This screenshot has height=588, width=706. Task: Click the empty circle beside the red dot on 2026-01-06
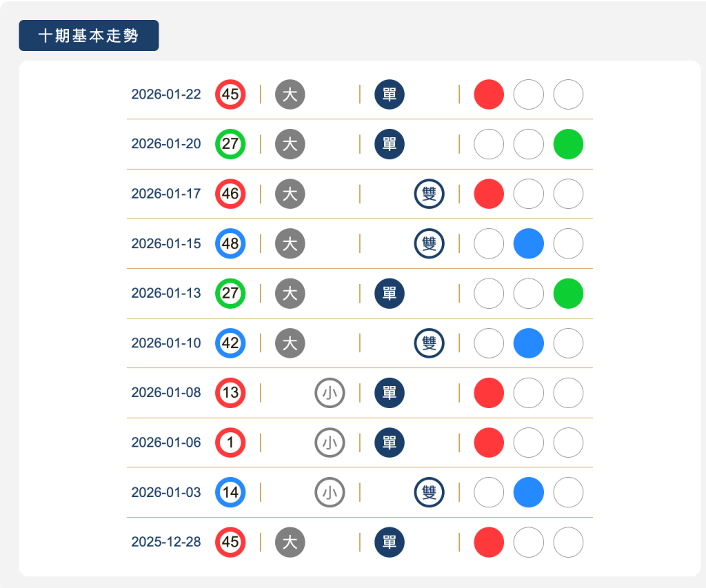[x=528, y=443]
